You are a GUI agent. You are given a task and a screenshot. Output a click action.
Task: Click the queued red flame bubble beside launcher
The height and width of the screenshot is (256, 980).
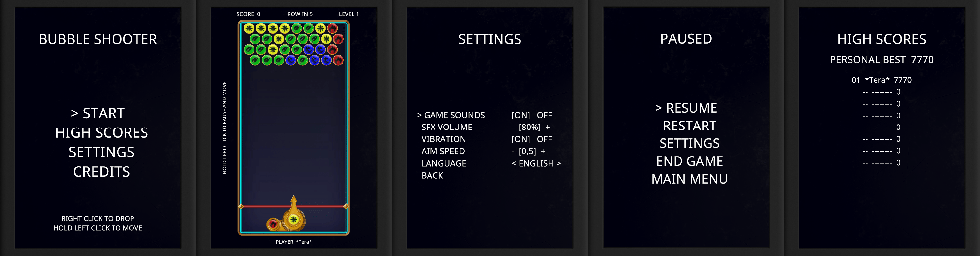click(x=273, y=224)
